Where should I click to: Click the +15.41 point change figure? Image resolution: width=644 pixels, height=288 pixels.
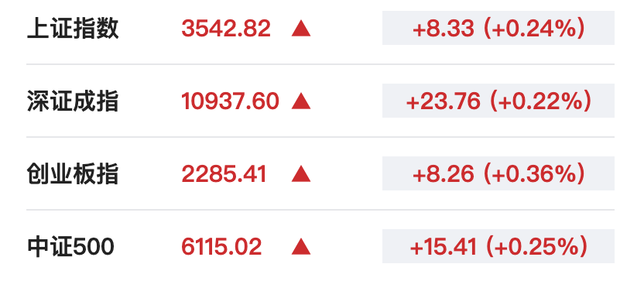[444, 247]
